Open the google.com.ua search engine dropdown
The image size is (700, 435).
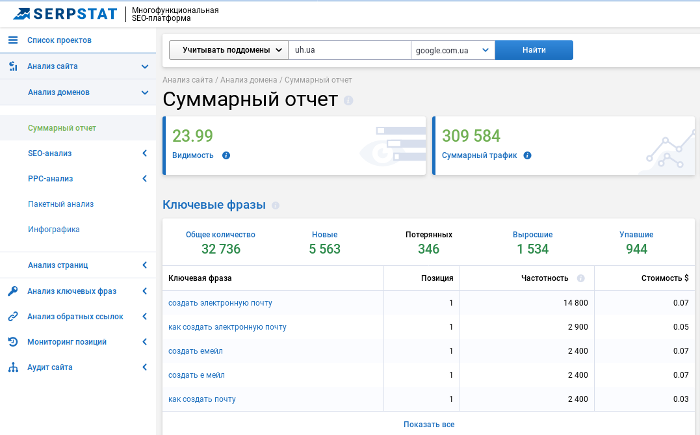pyautogui.click(x=453, y=50)
